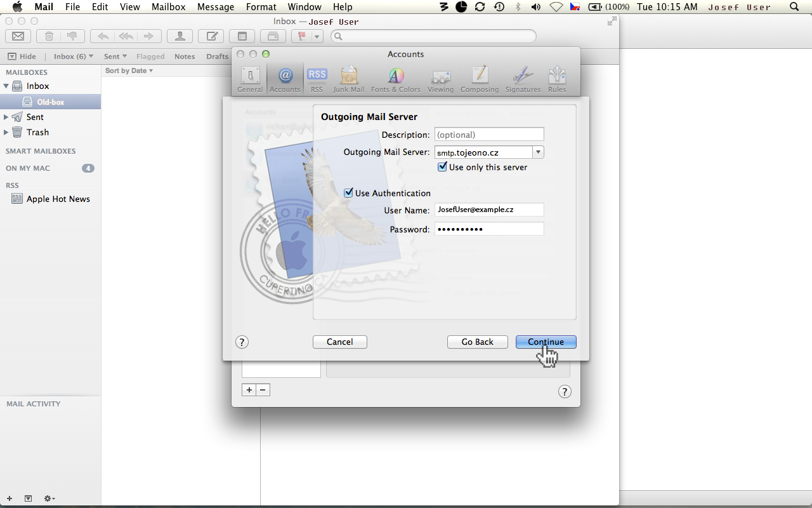
Task: Open Outgoing Mail Server dropdown arrow
Action: pos(539,152)
